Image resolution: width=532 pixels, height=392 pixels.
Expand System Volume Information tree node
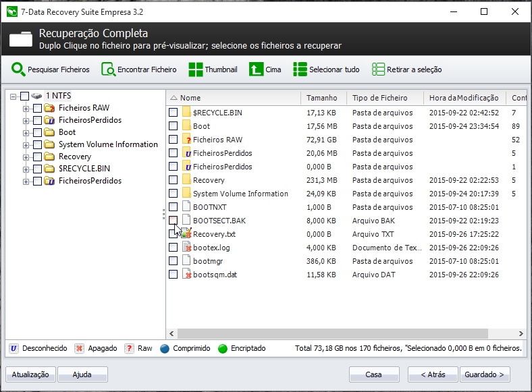[x=26, y=145]
